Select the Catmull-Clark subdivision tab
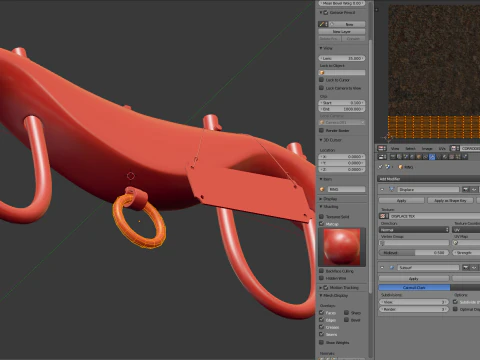 414,287
